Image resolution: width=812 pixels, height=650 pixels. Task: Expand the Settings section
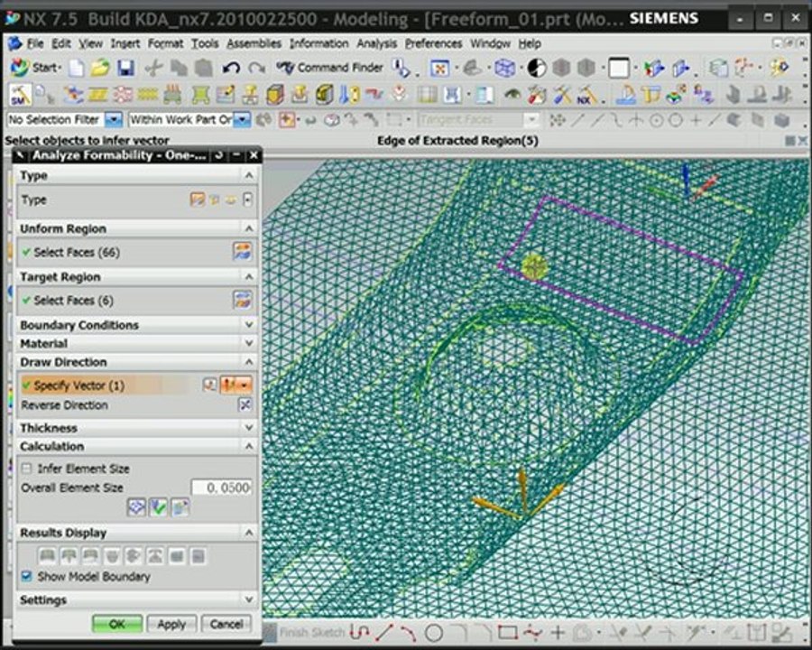click(x=249, y=599)
